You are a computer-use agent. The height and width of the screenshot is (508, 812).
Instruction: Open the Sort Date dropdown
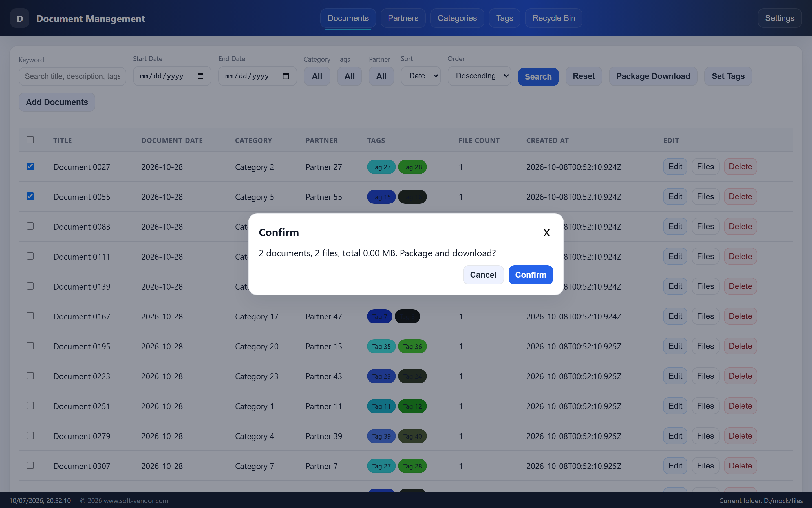click(421, 76)
